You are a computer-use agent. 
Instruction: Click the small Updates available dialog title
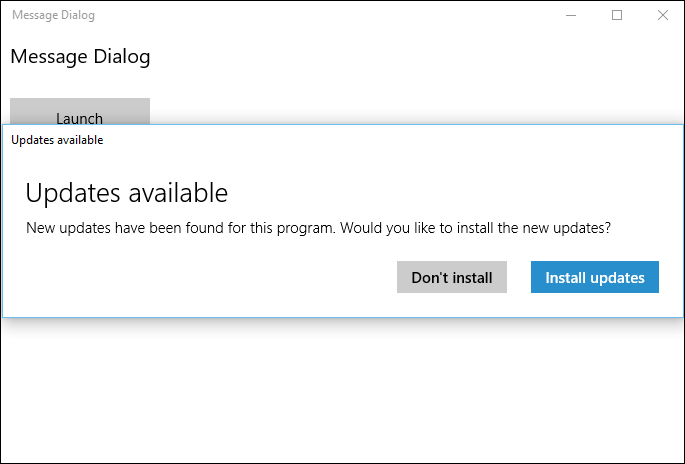point(57,140)
